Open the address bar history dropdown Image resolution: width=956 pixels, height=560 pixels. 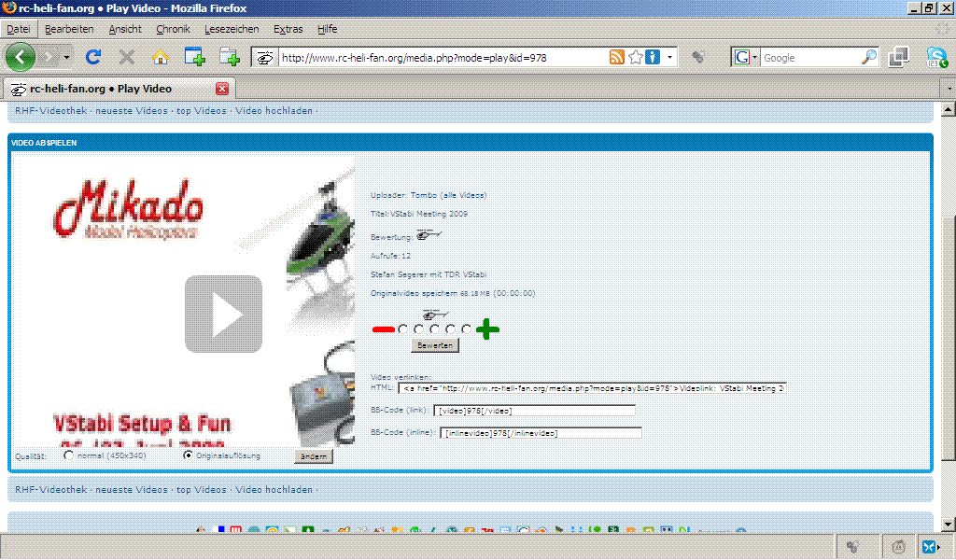[x=669, y=57]
